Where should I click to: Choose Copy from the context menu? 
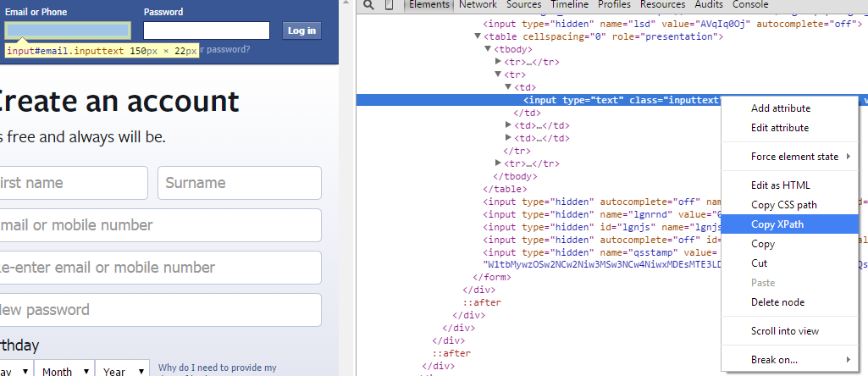(x=790, y=244)
